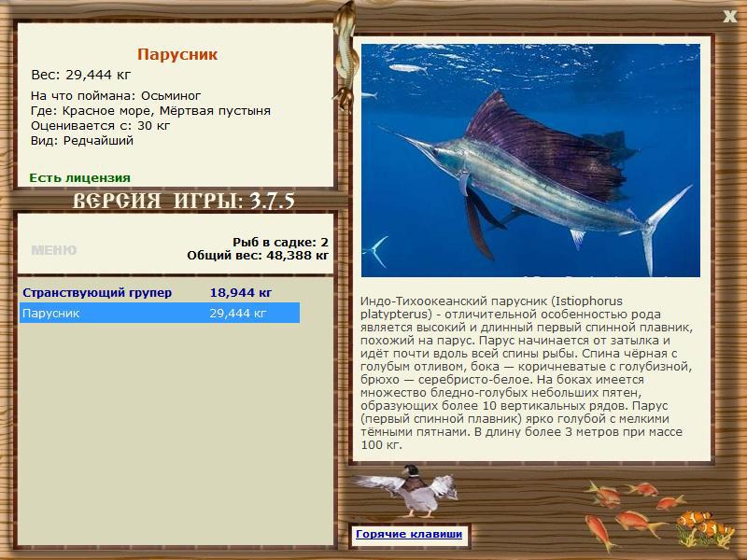This screenshot has width=747, height=560.
Task: Click the Оценивается с: 30 кг line
Action: pos(100,126)
